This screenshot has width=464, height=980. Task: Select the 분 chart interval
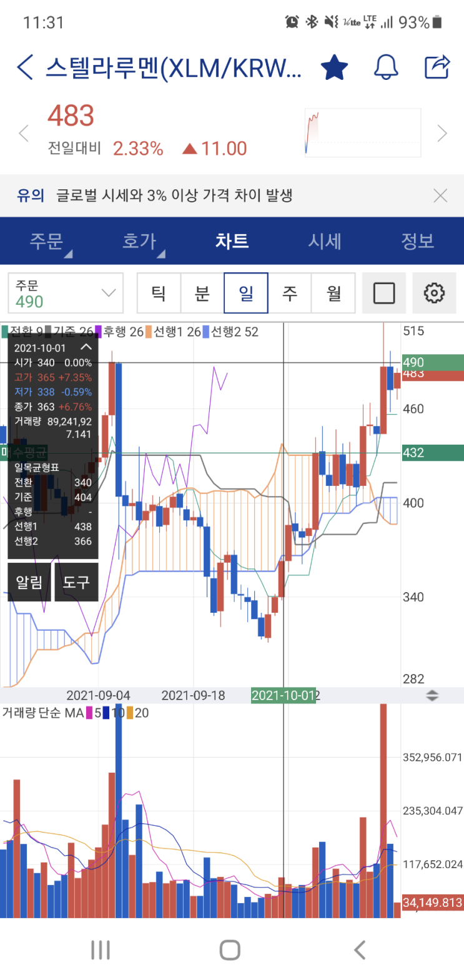[x=202, y=293]
